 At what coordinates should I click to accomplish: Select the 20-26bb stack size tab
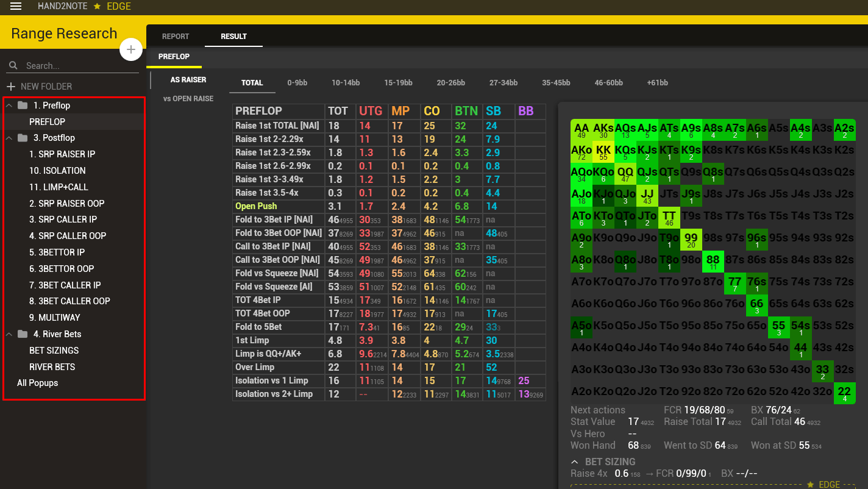(x=450, y=83)
